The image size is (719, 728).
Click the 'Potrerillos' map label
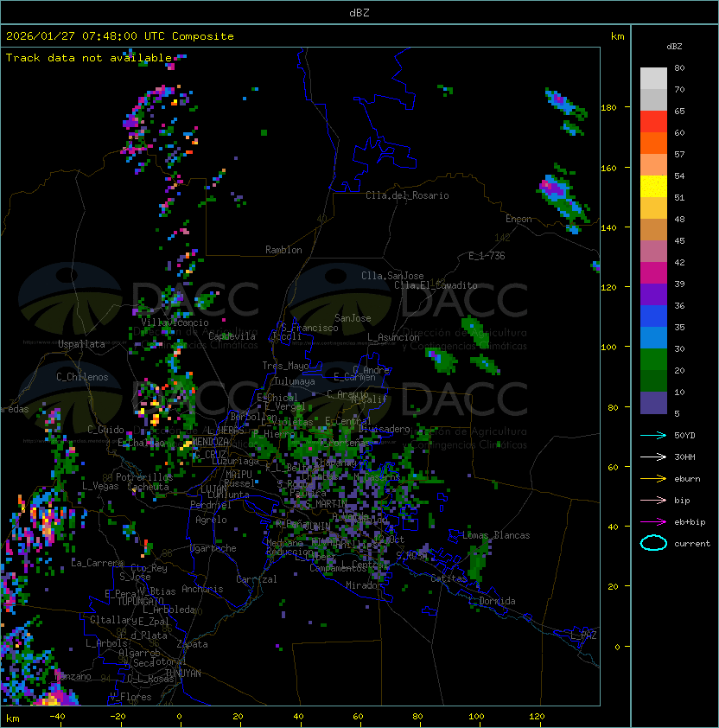[144, 477]
